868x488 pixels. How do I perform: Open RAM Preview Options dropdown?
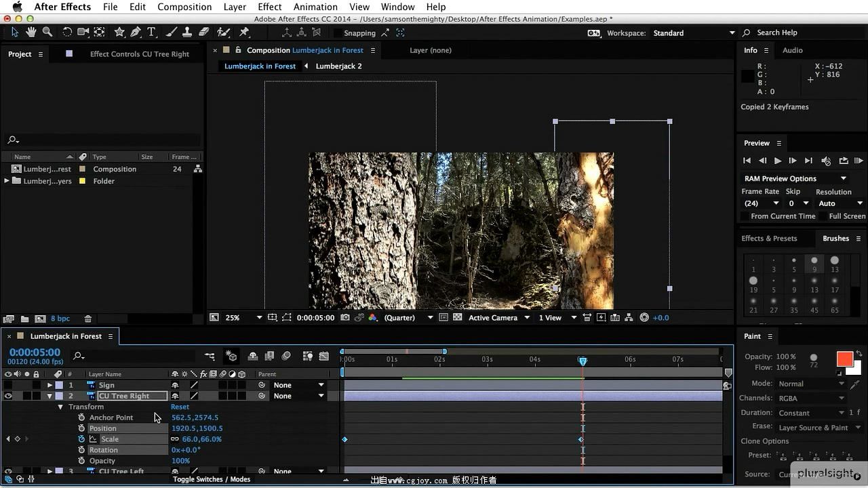795,178
